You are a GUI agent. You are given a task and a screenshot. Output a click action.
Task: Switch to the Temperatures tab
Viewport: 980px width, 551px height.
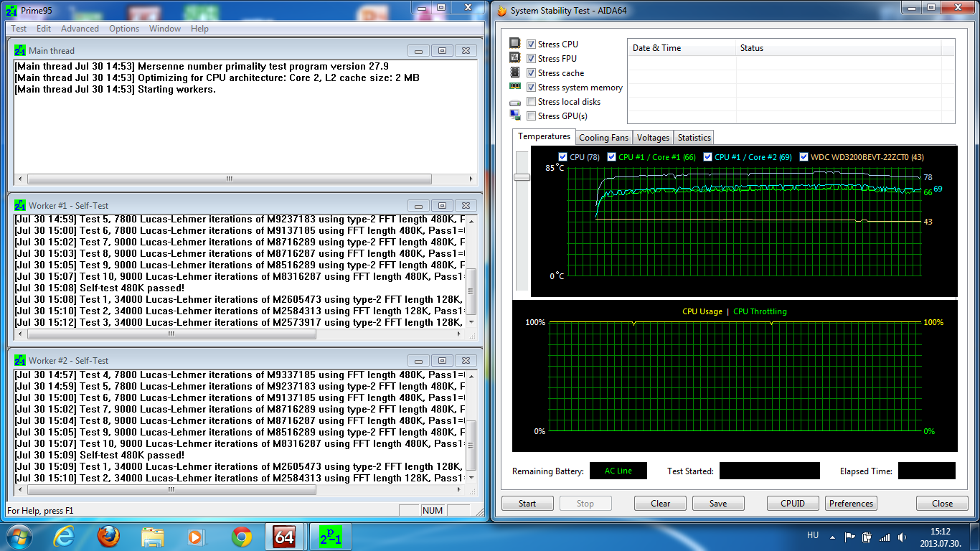point(544,136)
